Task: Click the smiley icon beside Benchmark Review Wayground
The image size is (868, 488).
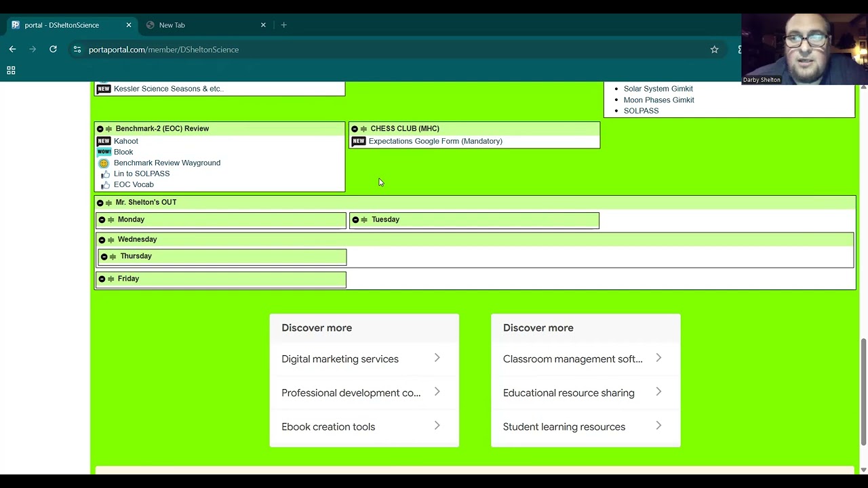Action: [x=104, y=163]
